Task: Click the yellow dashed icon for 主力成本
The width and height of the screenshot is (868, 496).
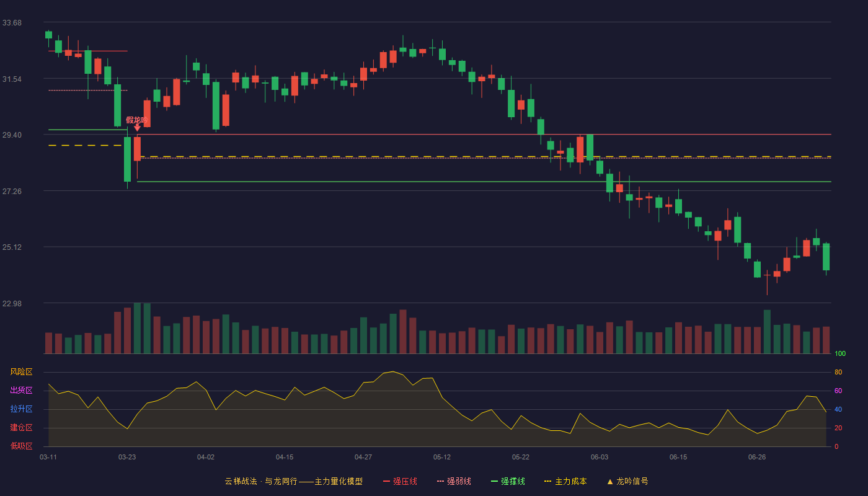Action: pyautogui.click(x=547, y=481)
